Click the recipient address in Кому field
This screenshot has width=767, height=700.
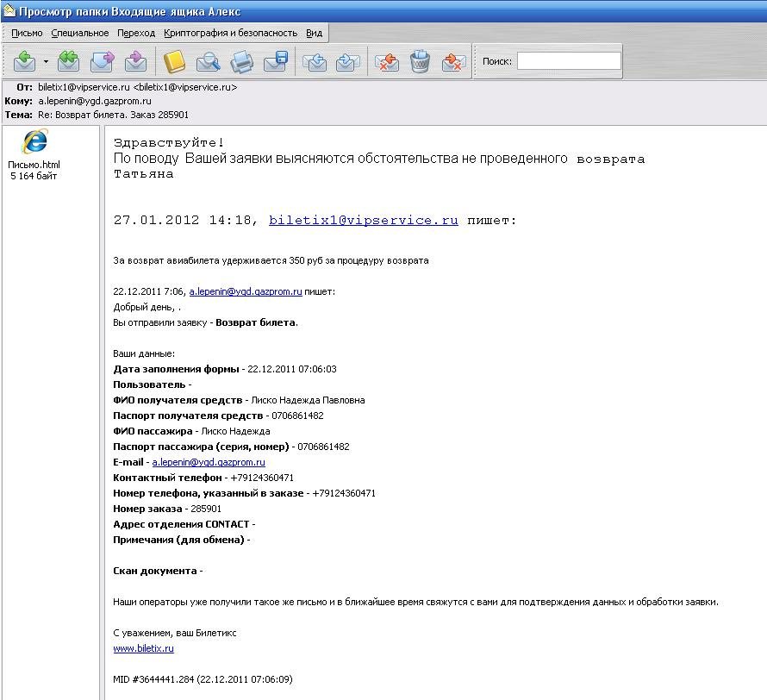point(95,101)
